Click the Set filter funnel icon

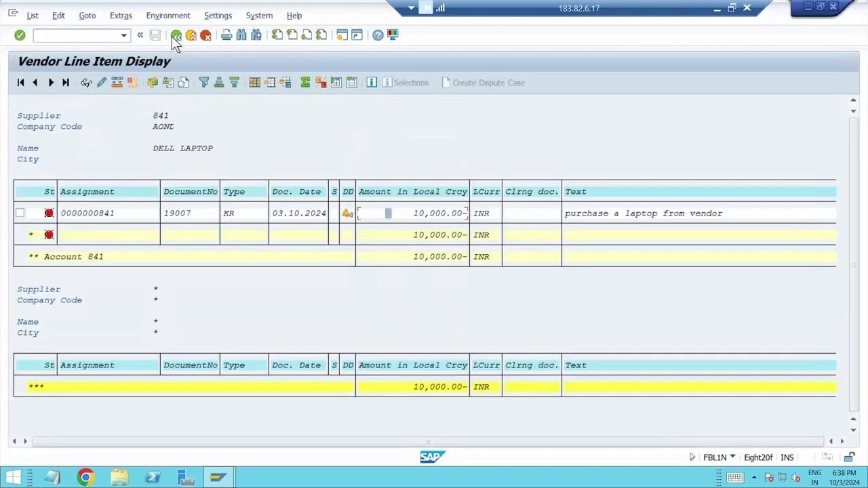tap(203, 83)
